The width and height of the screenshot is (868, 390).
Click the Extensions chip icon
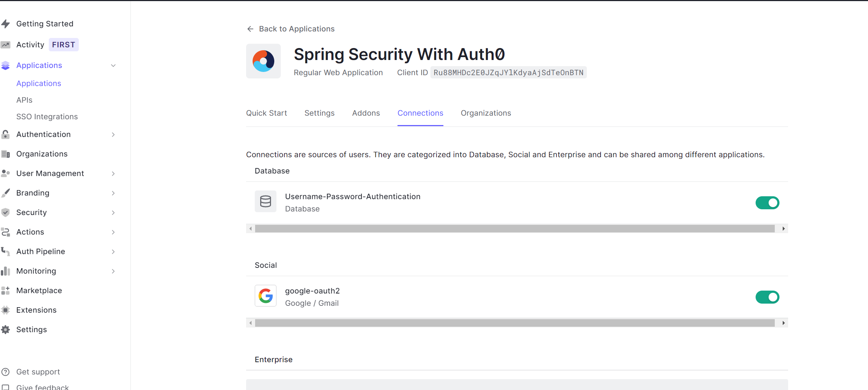tap(5, 310)
